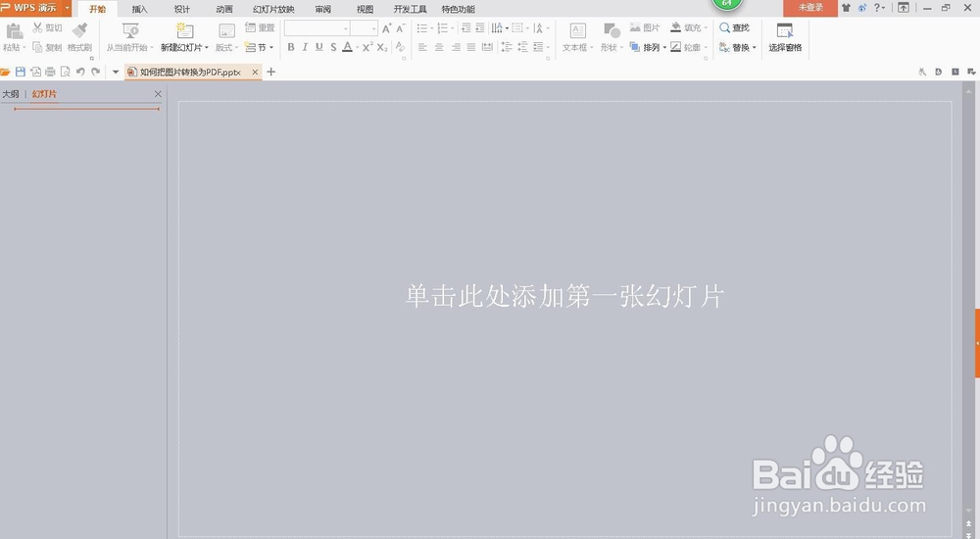Switch to the 插入 (Insert) tab

(139, 9)
